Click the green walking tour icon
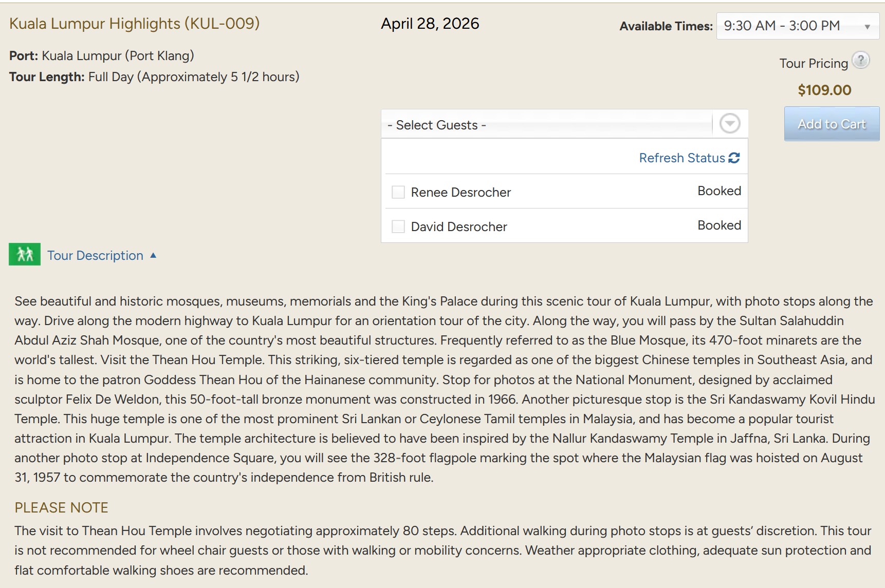 25,254
